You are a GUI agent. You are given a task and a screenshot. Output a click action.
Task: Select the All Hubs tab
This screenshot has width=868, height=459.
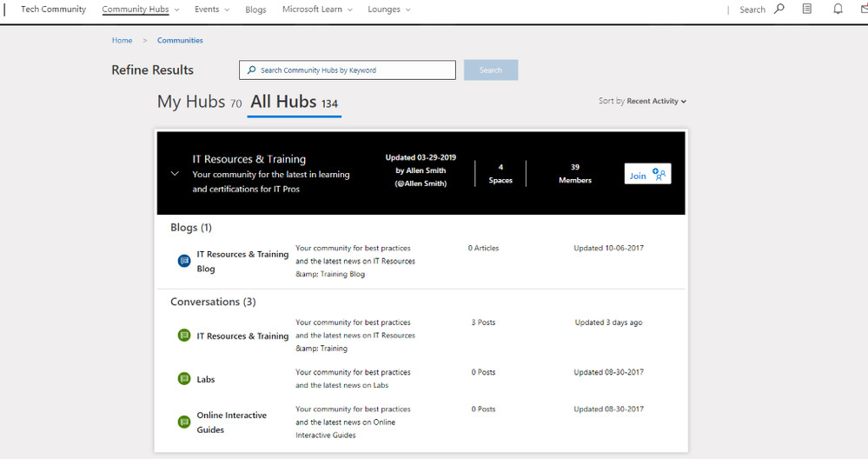point(294,102)
